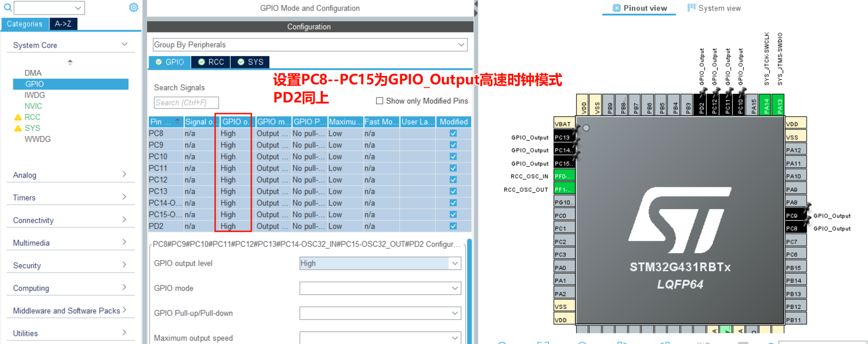Click the RCC warning triangle icon

coord(18,117)
